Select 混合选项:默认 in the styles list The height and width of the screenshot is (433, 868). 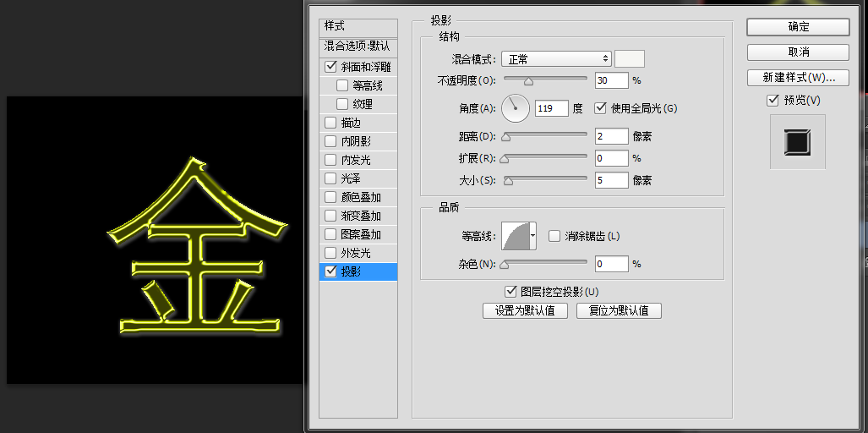coord(358,46)
